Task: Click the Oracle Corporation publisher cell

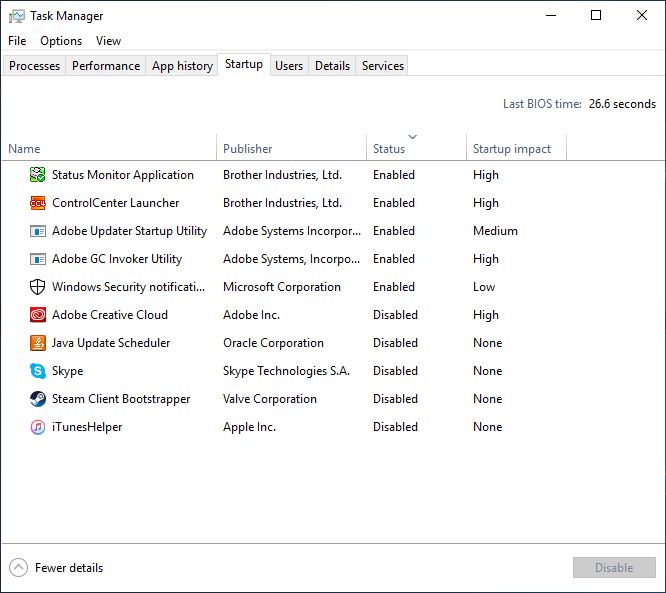Action: pyautogui.click(x=274, y=343)
